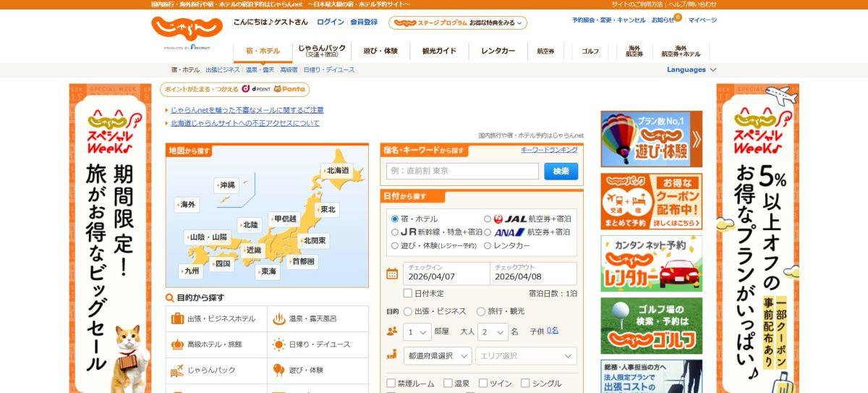Select 旅行・観光 purpose radio
Screen dimensions: 868x393
pos(482,311)
